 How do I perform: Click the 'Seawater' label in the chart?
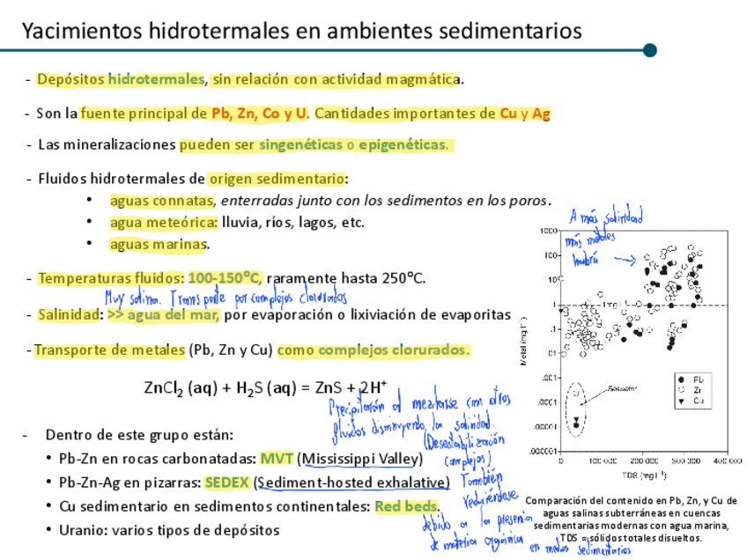622,388
